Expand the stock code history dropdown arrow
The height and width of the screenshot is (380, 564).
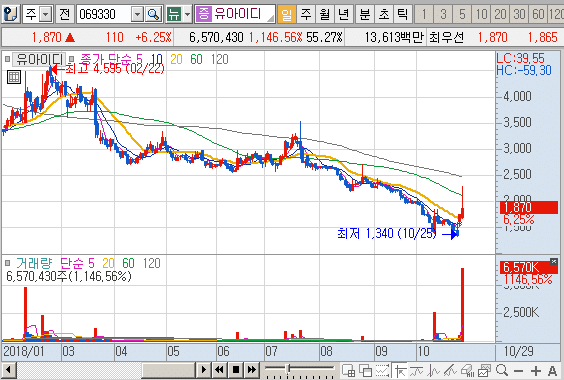point(137,14)
